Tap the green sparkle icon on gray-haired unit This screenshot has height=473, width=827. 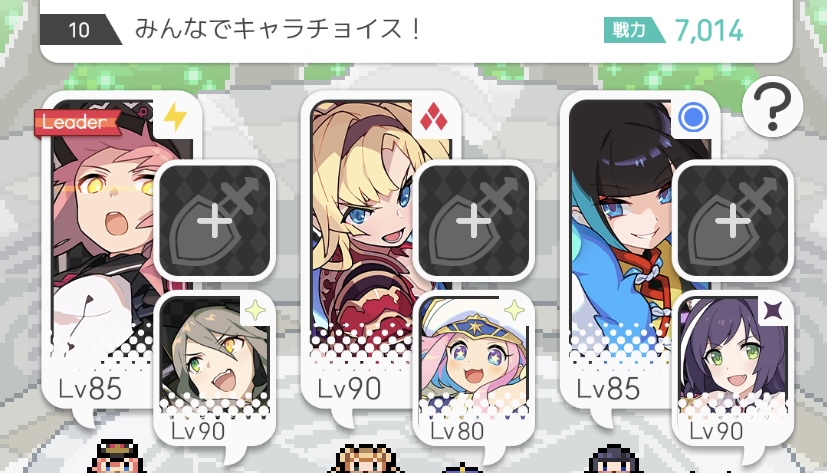click(x=255, y=311)
